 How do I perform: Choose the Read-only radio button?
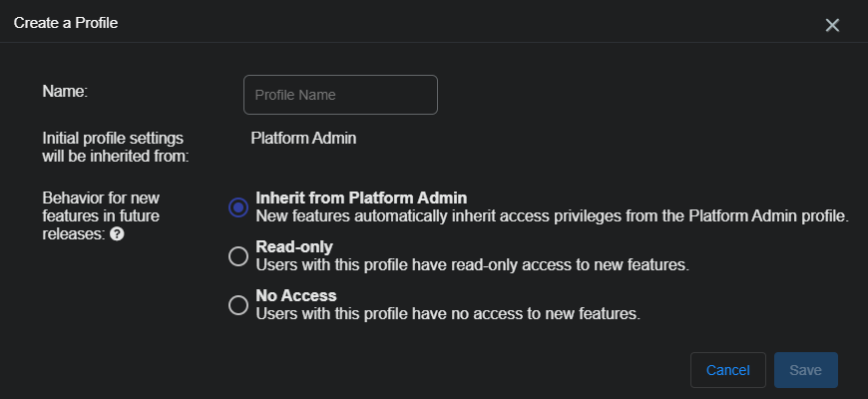237,256
